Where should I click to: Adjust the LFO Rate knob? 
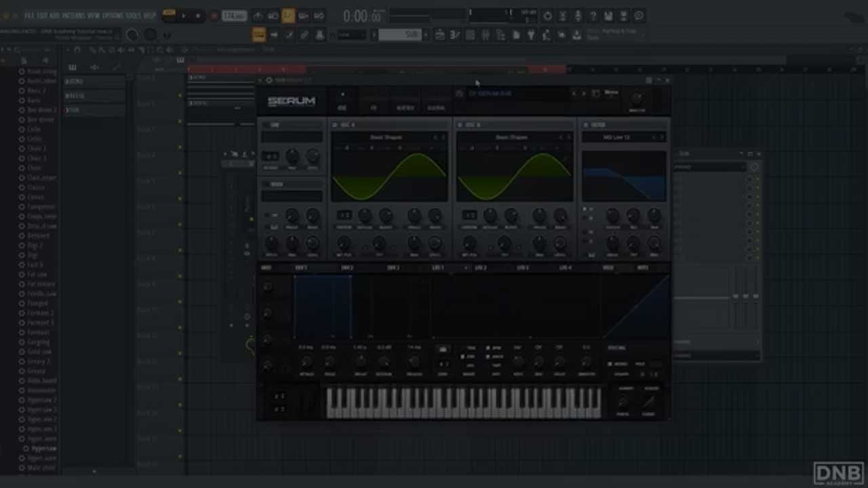point(518,362)
